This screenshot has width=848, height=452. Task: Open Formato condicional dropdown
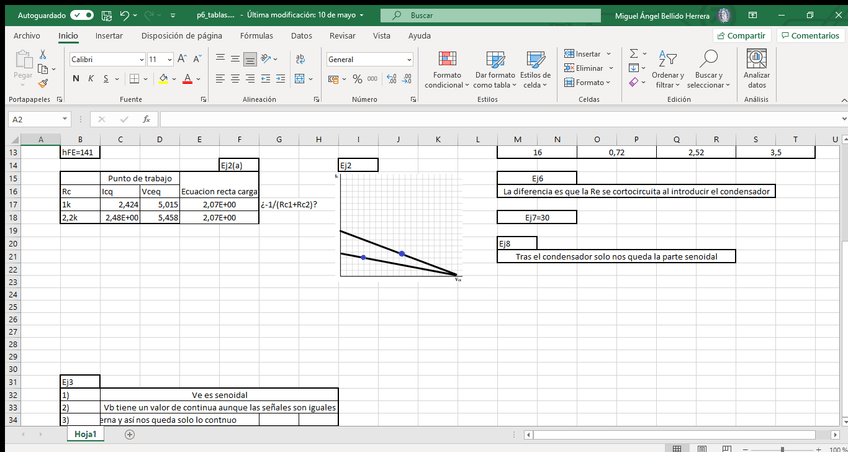[446, 70]
